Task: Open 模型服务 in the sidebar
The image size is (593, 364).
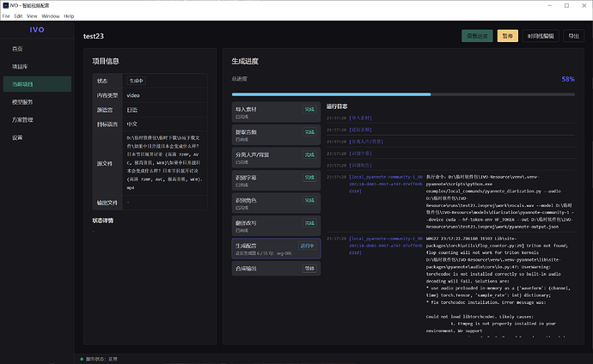Action: point(37,102)
